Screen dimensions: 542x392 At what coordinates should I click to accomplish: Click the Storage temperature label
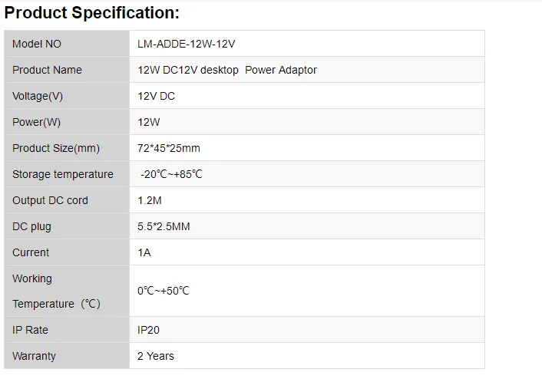pos(63,174)
